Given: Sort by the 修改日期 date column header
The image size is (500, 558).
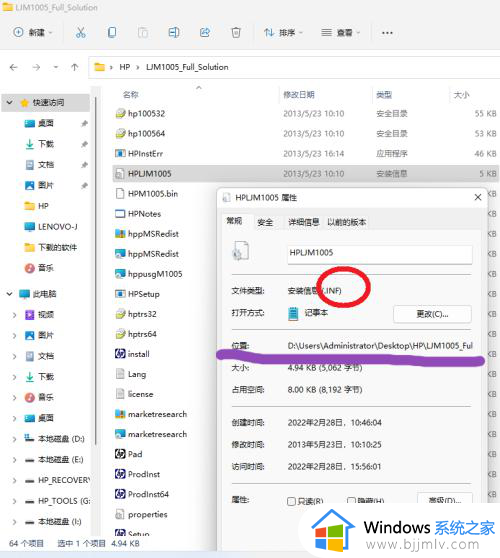Looking at the screenshot, I should (299, 95).
